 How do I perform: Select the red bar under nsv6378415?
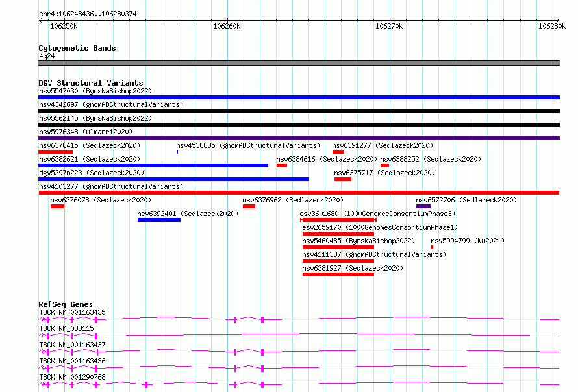coord(56,152)
